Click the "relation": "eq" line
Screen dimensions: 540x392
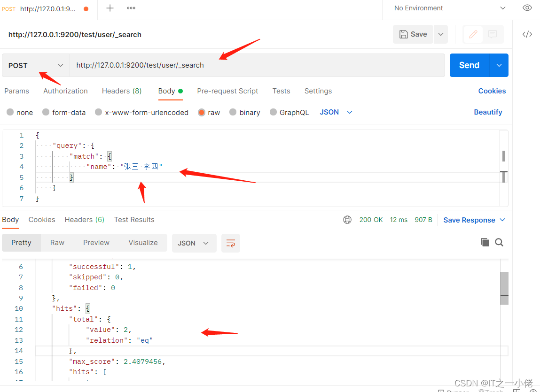pyautogui.click(x=119, y=340)
